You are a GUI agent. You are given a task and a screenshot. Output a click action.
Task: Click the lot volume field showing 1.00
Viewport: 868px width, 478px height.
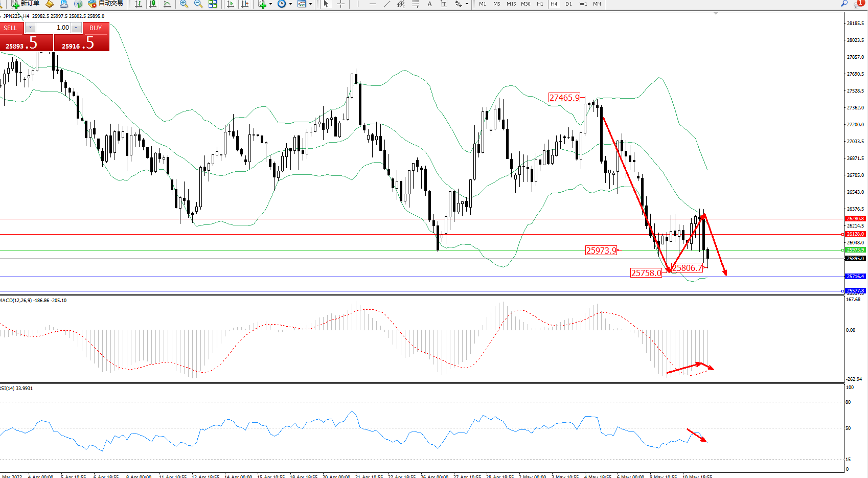(54, 28)
